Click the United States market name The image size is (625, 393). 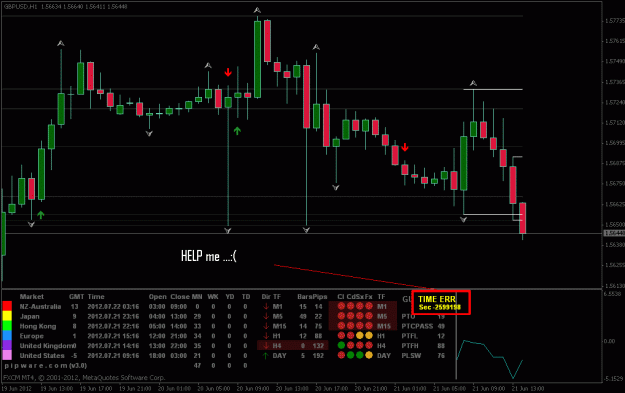tap(42, 356)
